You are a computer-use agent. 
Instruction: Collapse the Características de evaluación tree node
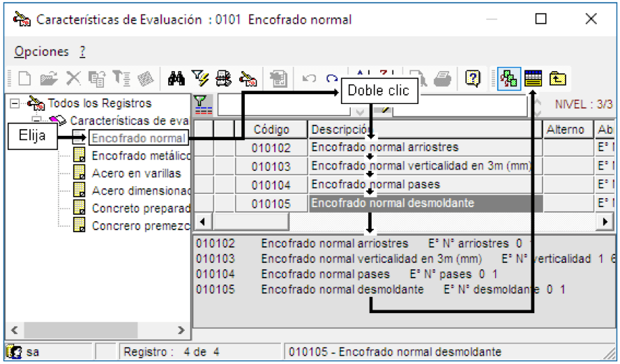point(37,120)
